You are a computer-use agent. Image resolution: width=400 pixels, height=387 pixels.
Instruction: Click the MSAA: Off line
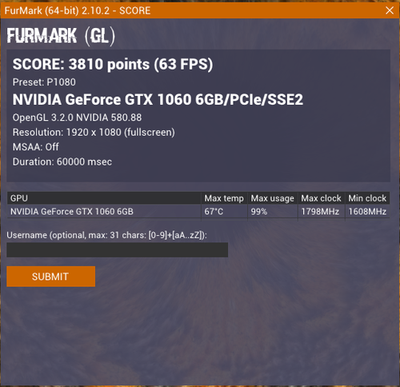click(x=36, y=147)
